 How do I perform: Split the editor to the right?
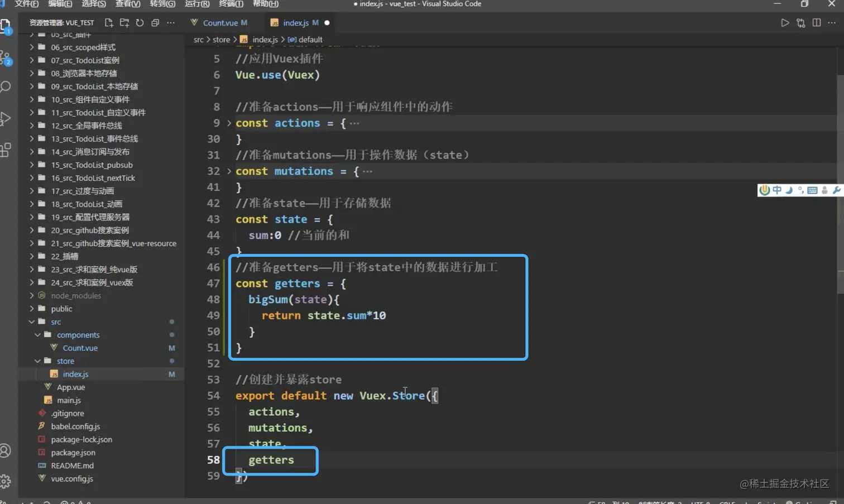point(817,23)
